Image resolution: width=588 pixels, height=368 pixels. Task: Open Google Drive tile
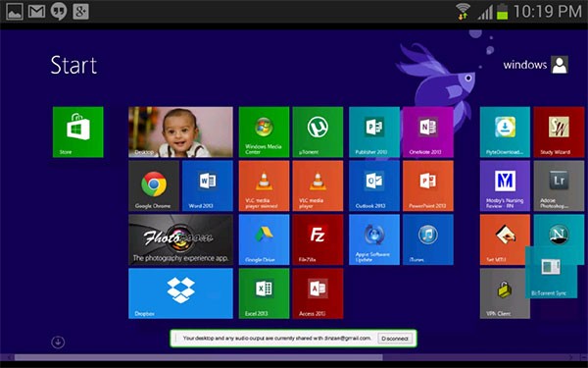264,239
